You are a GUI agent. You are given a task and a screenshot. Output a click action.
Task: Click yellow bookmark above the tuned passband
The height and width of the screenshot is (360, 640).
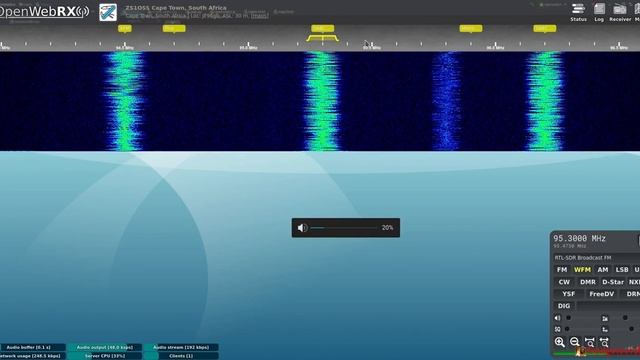pos(323,29)
